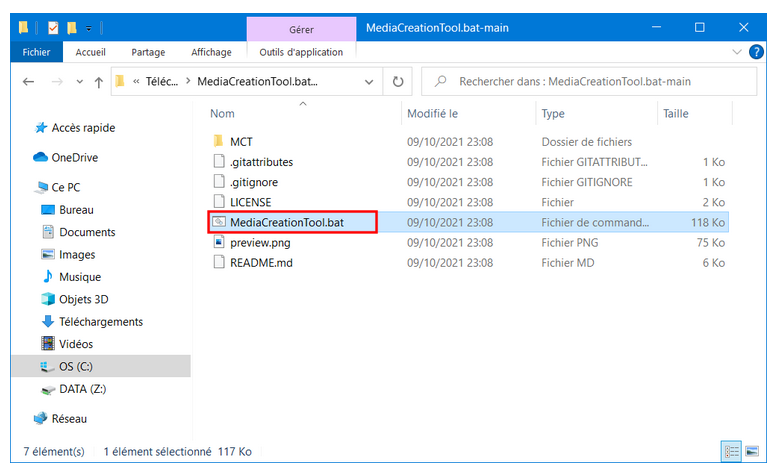Select the .gitattributes file icon
776x476 pixels.
(219, 161)
